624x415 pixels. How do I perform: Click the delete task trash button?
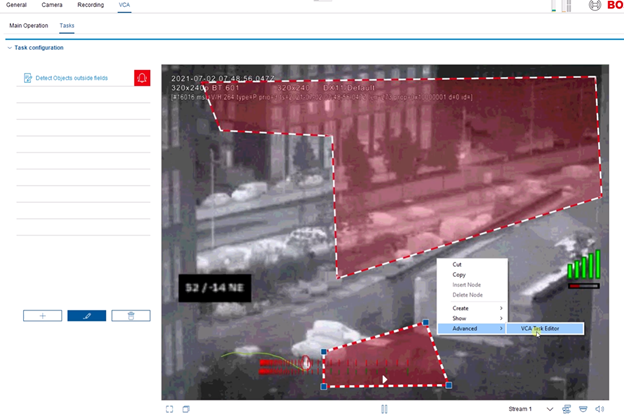[130, 315]
